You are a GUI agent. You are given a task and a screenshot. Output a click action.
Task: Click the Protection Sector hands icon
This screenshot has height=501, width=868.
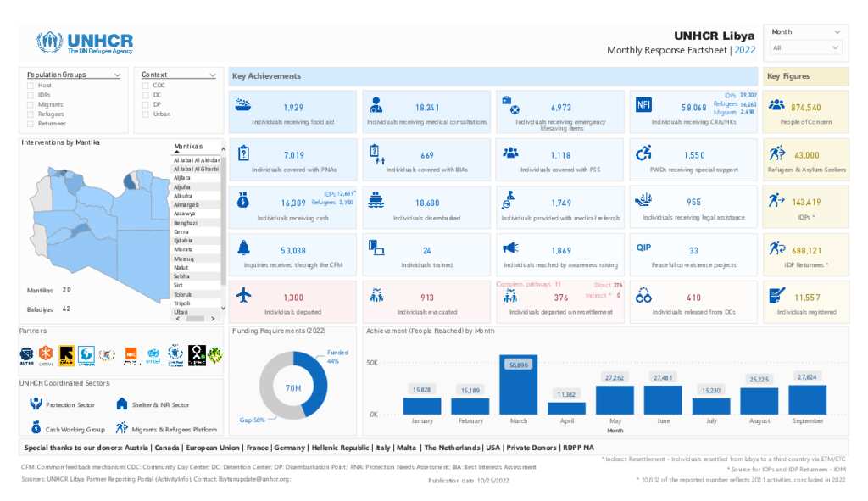[x=36, y=404]
